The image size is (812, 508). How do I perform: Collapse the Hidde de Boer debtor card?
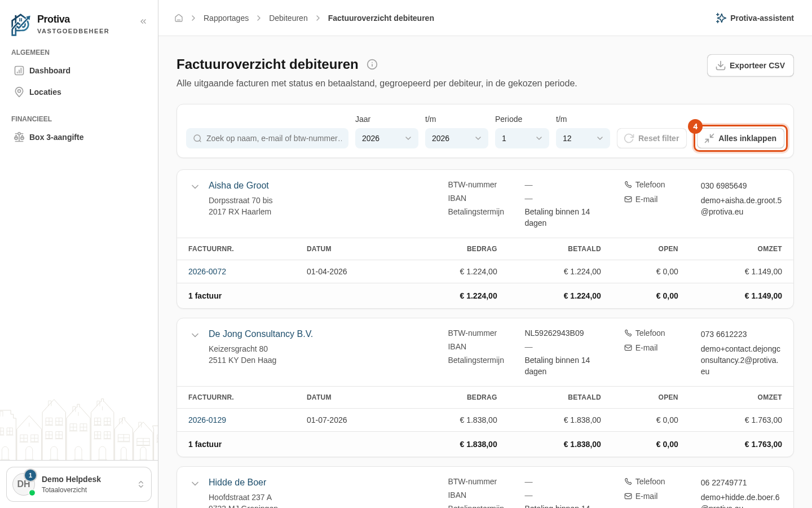click(195, 484)
